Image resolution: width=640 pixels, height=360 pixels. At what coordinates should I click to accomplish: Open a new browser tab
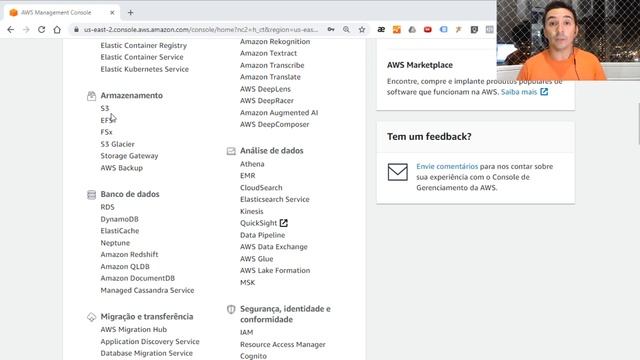131,13
